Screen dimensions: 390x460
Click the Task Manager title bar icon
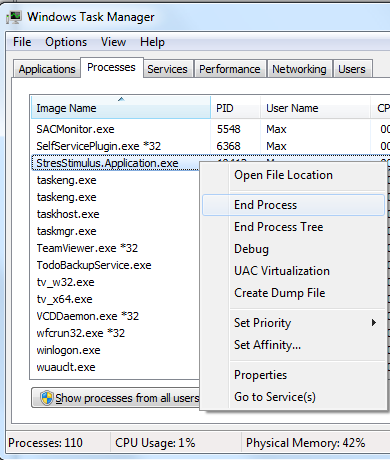point(14,17)
